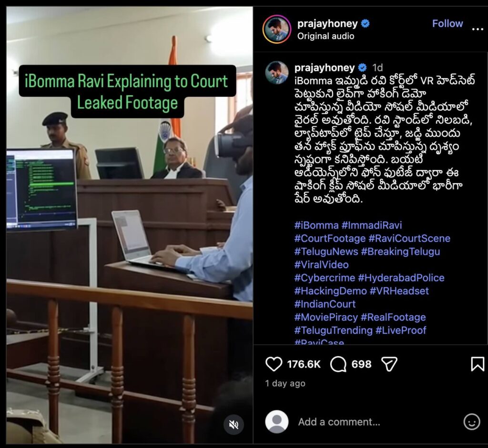Open prajayhoney username in post header

click(x=327, y=24)
